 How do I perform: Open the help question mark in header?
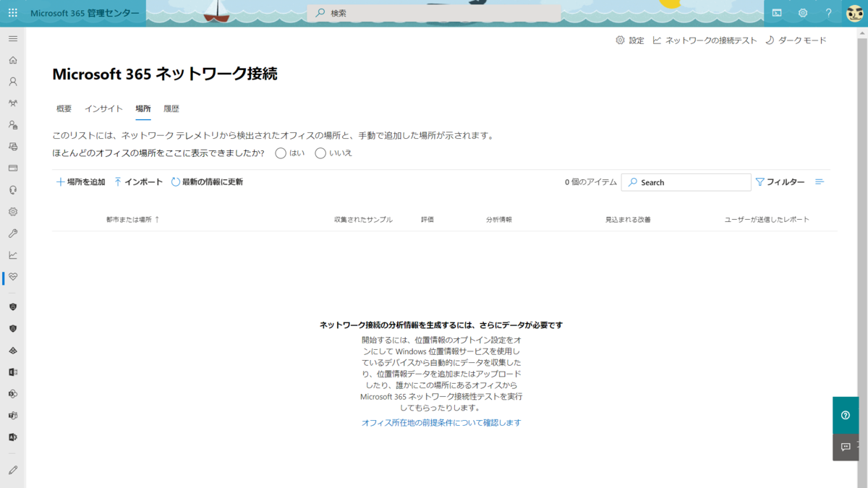[x=829, y=13]
